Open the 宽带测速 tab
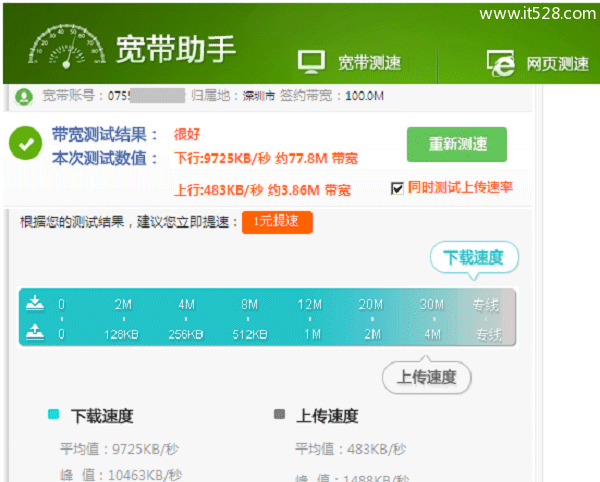Image resolution: width=600 pixels, height=482 pixels. (x=369, y=63)
